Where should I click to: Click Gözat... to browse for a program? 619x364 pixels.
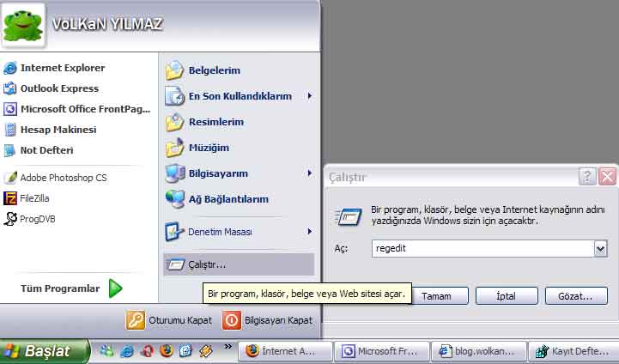coord(576,296)
